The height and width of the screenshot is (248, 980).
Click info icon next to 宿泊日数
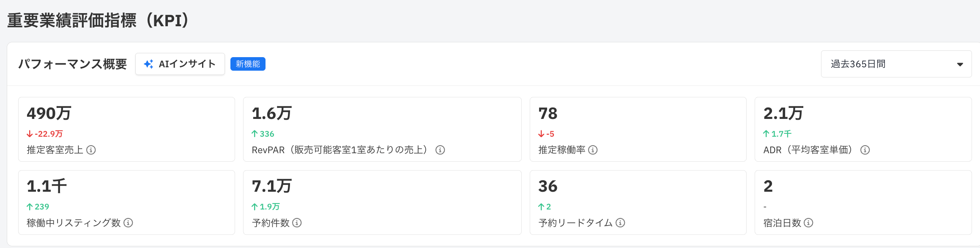[x=808, y=223]
